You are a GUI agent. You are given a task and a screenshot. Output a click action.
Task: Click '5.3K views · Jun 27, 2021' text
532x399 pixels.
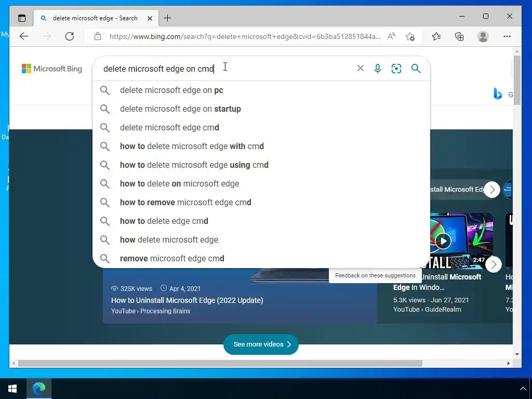tap(431, 300)
